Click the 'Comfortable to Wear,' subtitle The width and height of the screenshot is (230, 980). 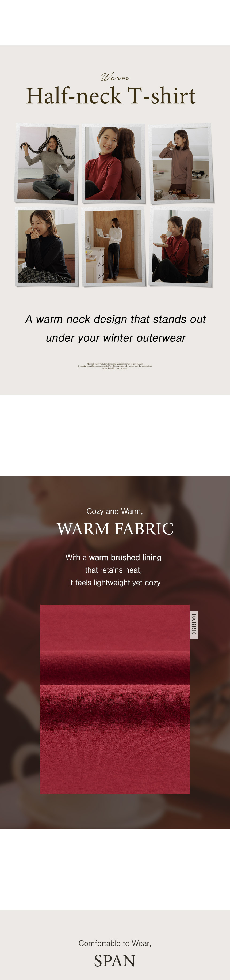pos(115,943)
